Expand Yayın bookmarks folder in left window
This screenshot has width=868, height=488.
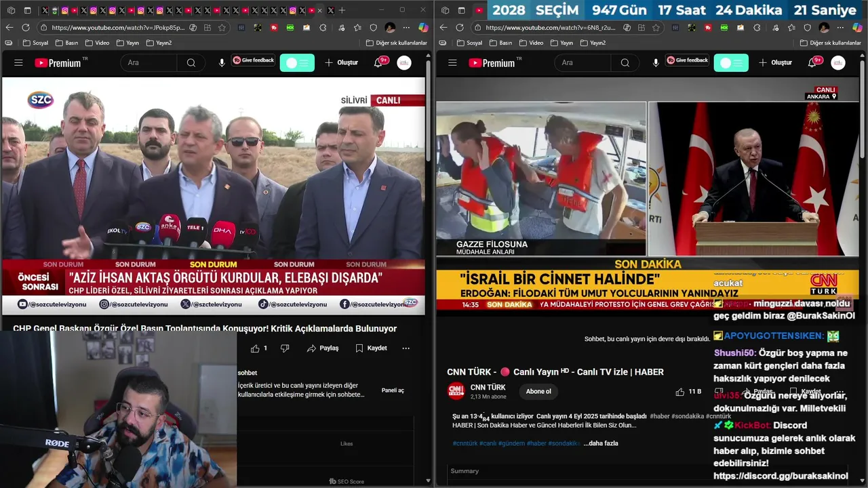coord(127,43)
